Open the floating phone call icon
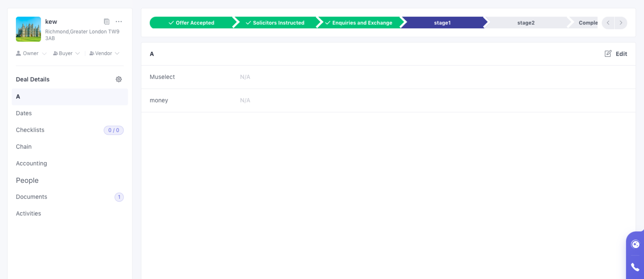The height and width of the screenshot is (279, 644). [635, 267]
